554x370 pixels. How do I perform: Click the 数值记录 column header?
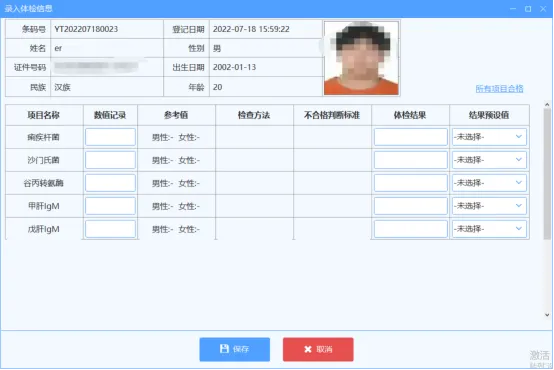pyautogui.click(x=110, y=115)
